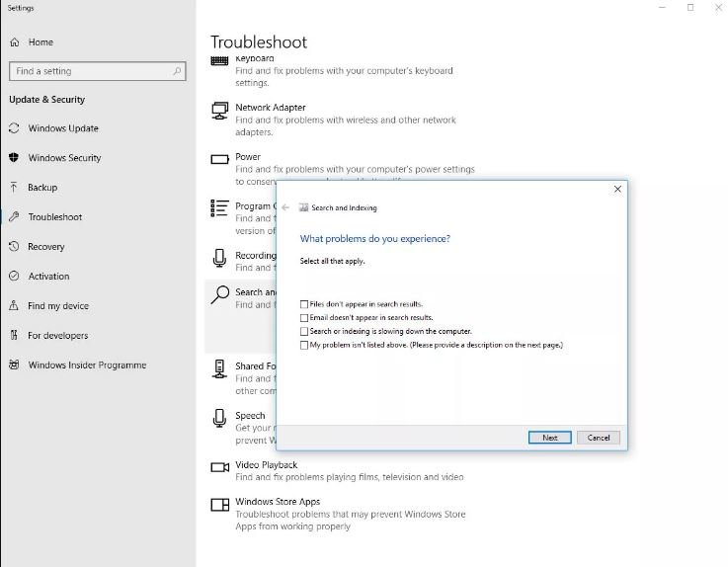Close the Search and Indexing dialog
728x567 pixels.
[x=617, y=189]
